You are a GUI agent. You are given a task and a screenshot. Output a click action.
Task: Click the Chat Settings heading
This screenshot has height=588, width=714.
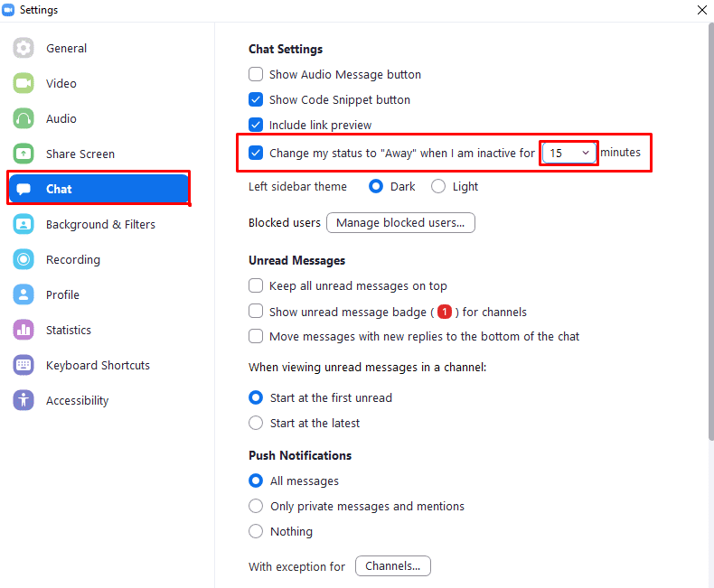pyautogui.click(x=286, y=49)
